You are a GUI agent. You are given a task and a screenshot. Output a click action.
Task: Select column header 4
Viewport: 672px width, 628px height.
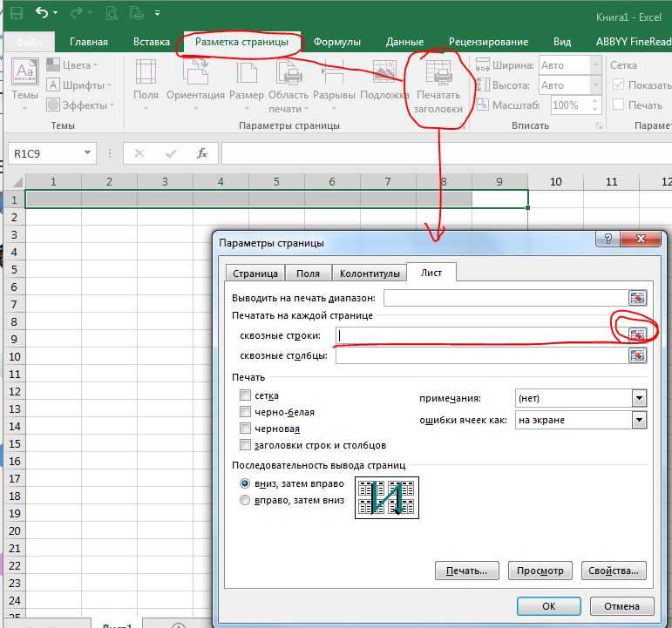(221, 182)
